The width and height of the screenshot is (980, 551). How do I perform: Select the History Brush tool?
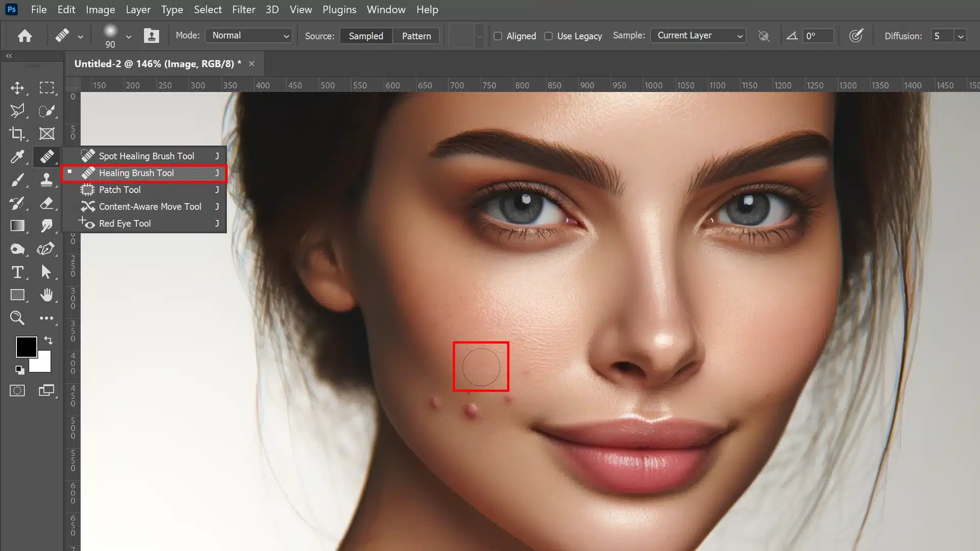tap(17, 203)
